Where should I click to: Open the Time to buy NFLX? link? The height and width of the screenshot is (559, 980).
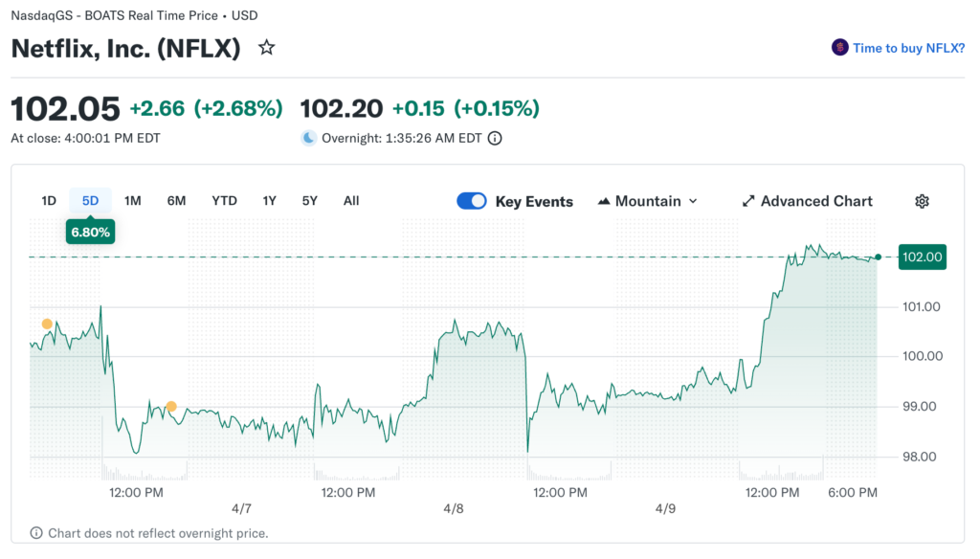[x=908, y=48]
